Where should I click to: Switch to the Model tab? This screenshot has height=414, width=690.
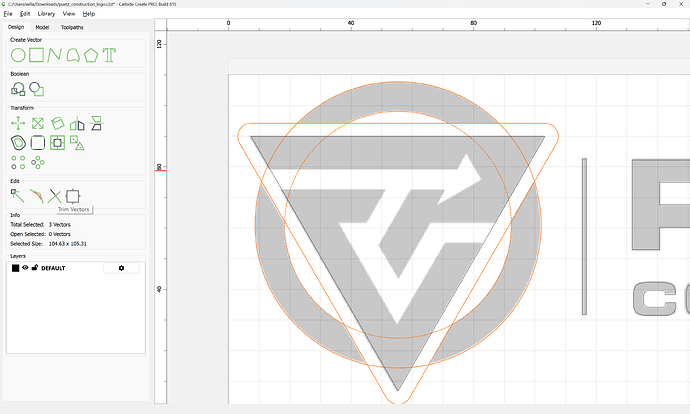pyautogui.click(x=42, y=27)
